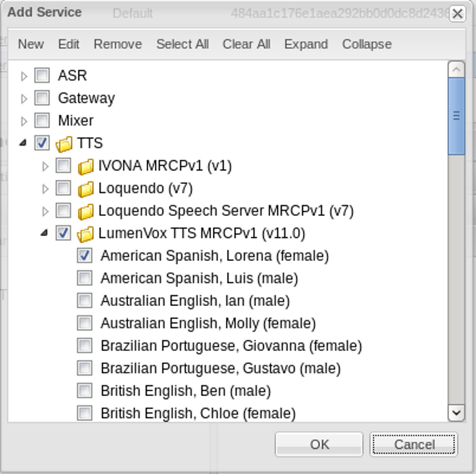This screenshot has width=476, height=474.
Task: Enable British English, Ben (male) checkbox
Action: 85,390
